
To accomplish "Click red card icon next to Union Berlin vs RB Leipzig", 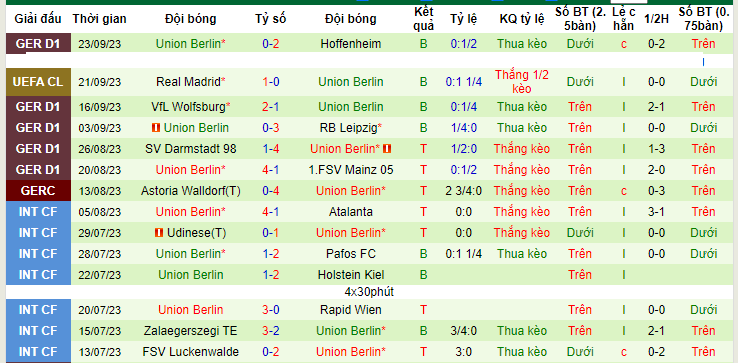I will coord(156,128).
